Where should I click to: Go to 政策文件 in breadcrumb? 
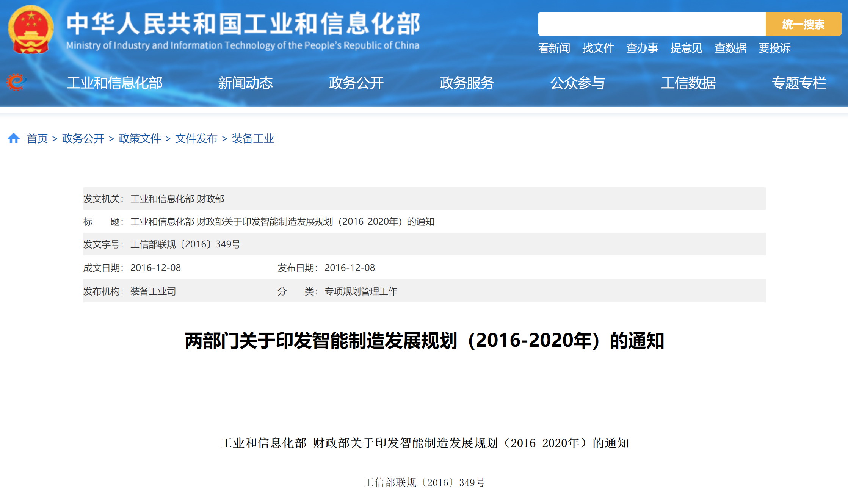(140, 138)
